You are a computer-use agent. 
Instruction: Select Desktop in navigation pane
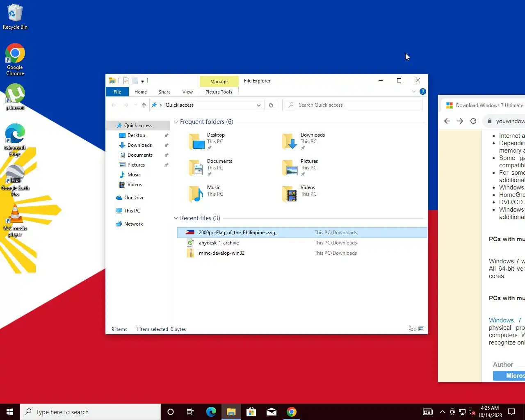point(136,135)
